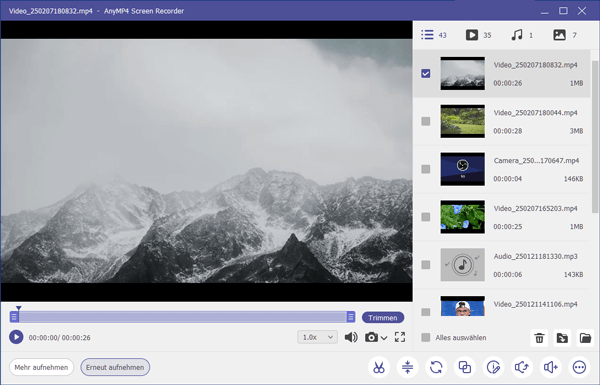The image size is (600, 385).
Task: Click file name Audio_250121181330.mp3
Action: pos(535,256)
